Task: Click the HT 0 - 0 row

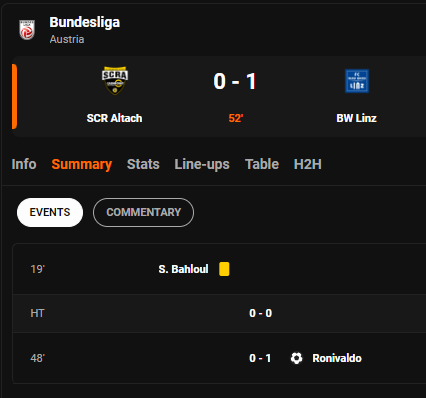Action: click(219, 313)
